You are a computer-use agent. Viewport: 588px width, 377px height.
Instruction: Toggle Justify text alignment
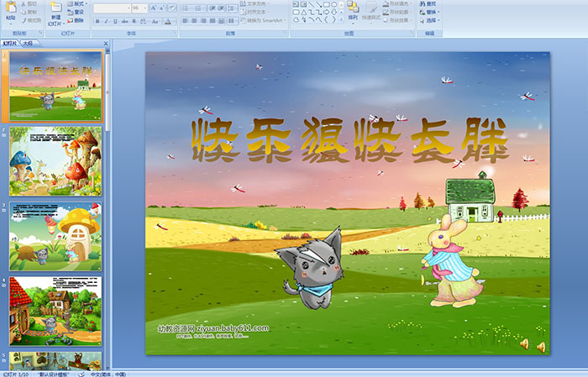click(213, 21)
